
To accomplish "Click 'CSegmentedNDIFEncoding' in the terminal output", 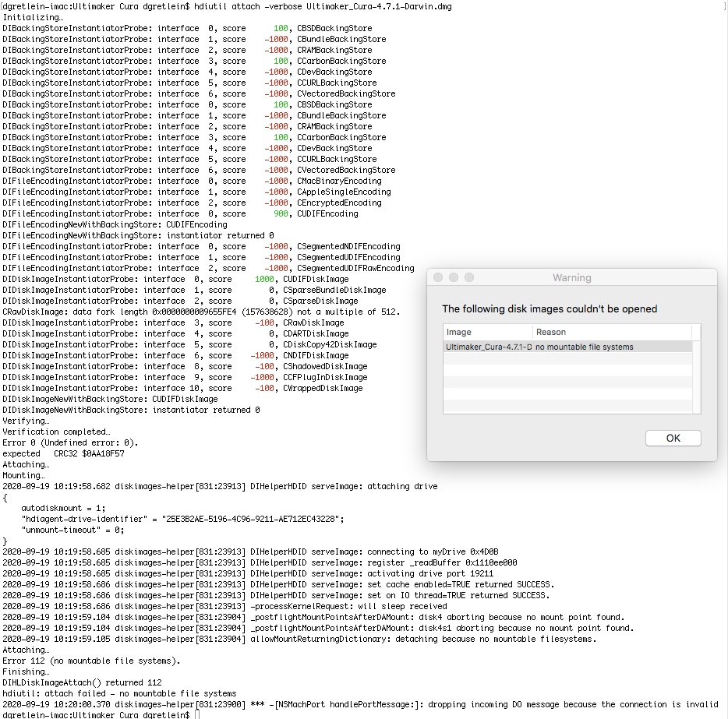I will tap(348, 246).
